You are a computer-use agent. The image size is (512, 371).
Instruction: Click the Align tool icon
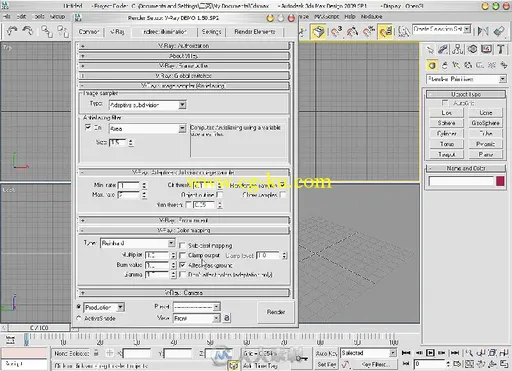(x=499, y=32)
